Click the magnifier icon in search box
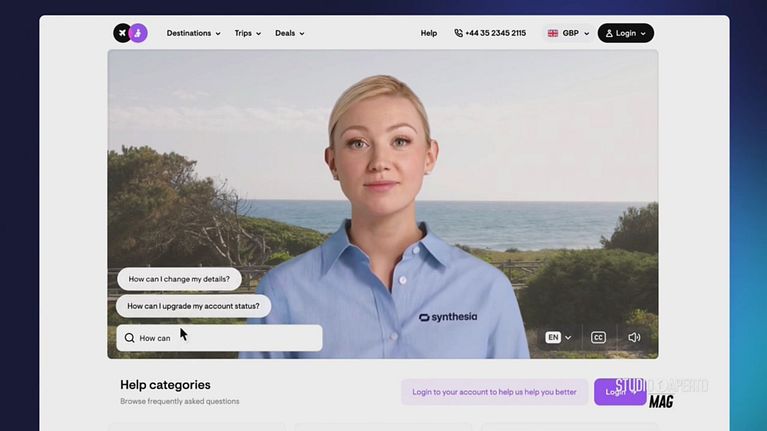Image resolution: width=767 pixels, height=431 pixels. tap(129, 338)
